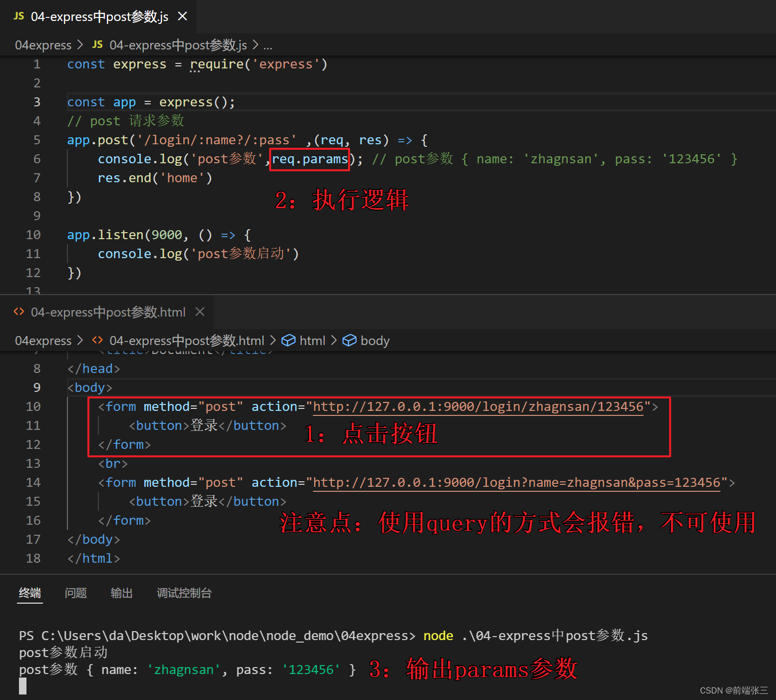The height and width of the screenshot is (700, 776).
Task: Select the html element breadcrumb
Action: click(x=313, y=341)
